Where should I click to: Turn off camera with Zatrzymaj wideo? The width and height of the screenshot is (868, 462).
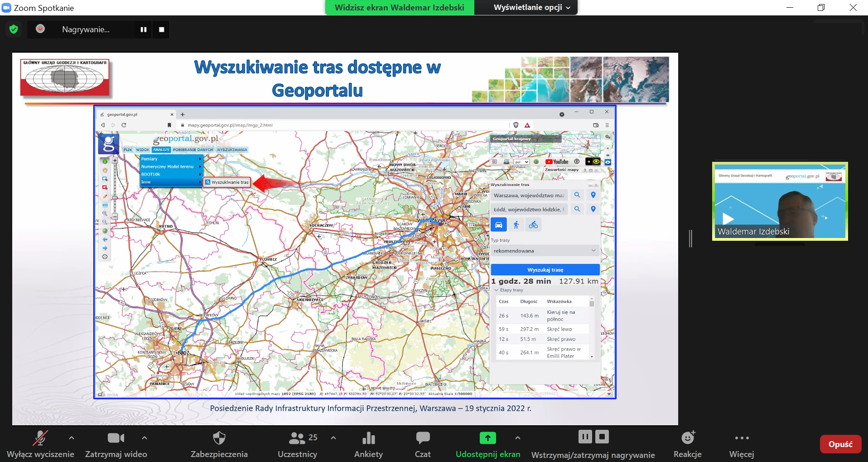(x=116, y=444)
